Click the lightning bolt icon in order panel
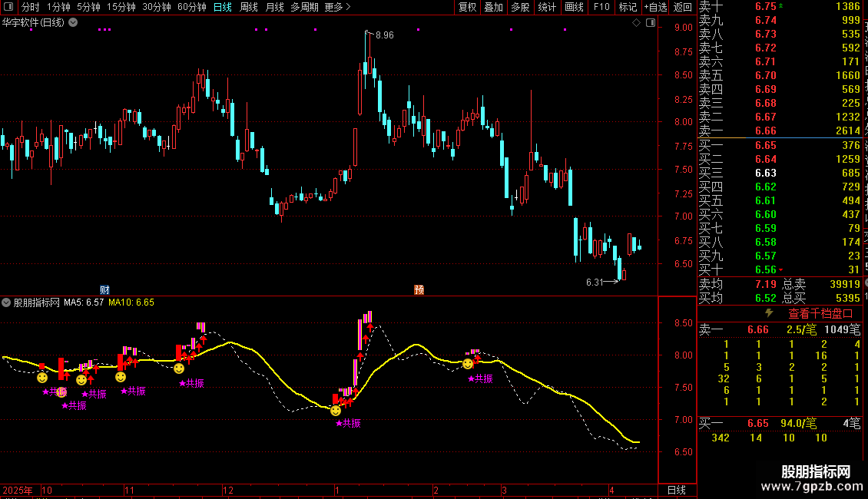This screenshot has height=499, width=868. (x=769, y=313)
